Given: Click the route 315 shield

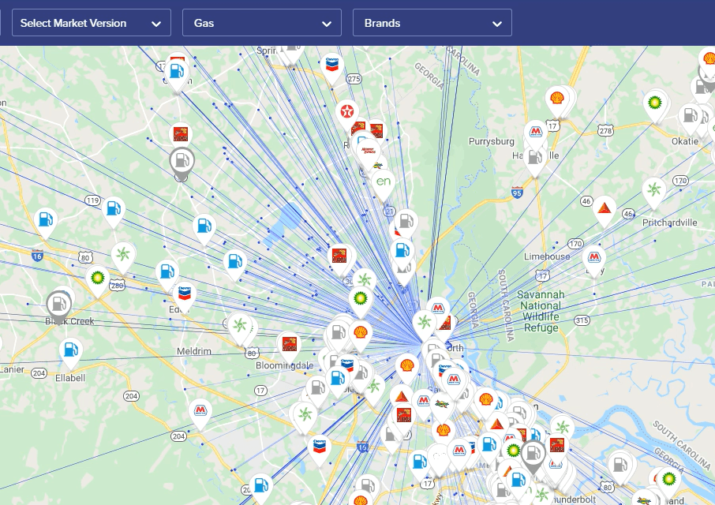Looking at the screenshot, I should coord(582,321).
